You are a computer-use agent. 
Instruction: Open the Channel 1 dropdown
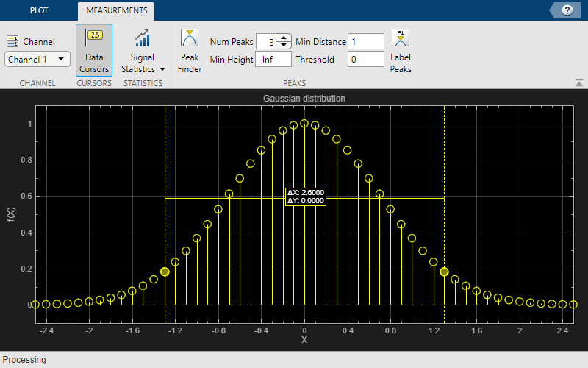[37, 60]
